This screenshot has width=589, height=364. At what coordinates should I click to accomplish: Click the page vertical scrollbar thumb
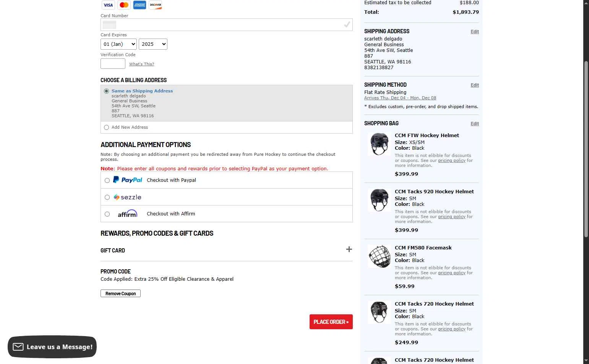[x=586, y=149]
